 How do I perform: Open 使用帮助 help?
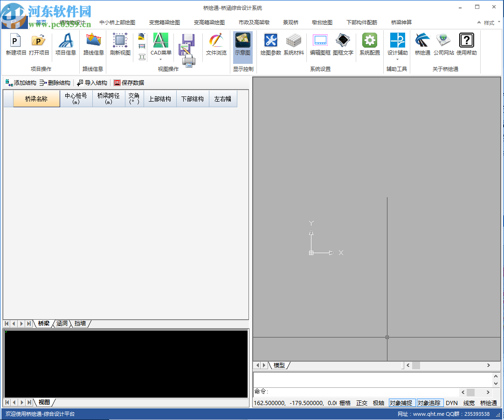coord(466,44)
